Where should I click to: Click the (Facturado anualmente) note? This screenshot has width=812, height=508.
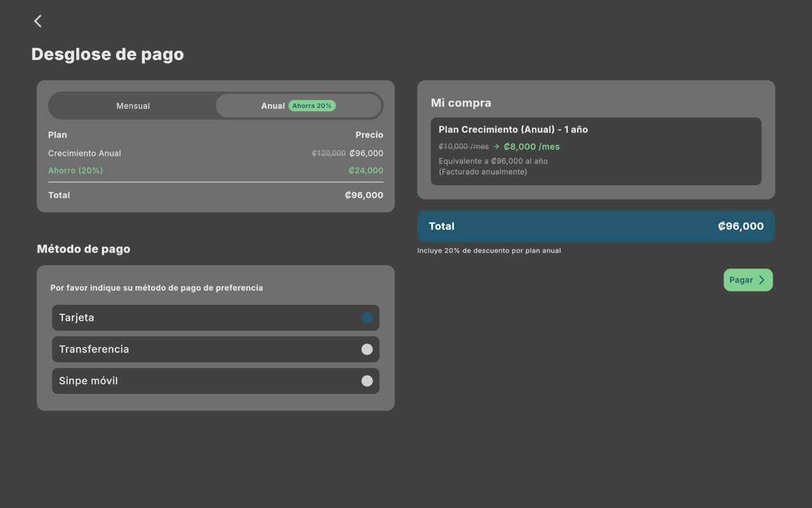coord(483,171)
